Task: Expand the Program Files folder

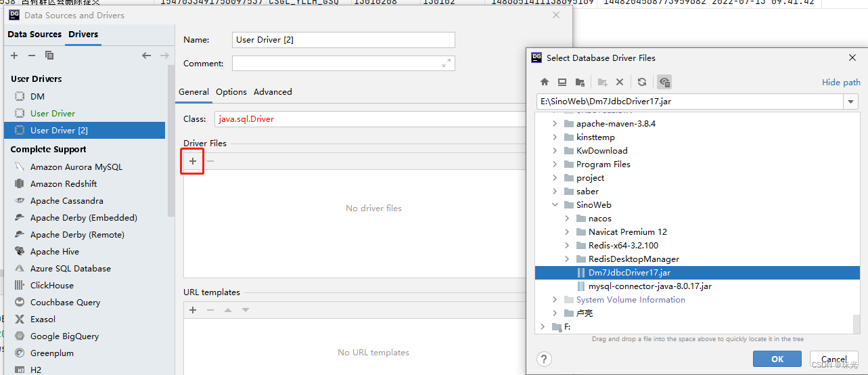Action: tap(555, 164)
